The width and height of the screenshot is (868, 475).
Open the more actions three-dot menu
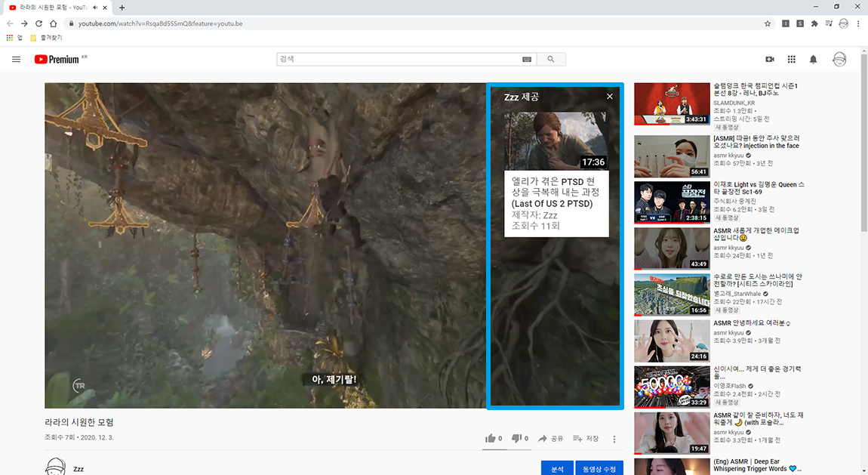point(614,439)
